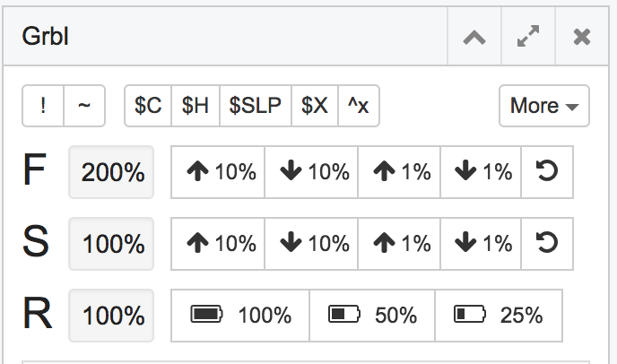617x364 pixels.
Task: Expand the Grbl widget to fullscreen
Action: [x=528, y=38]
